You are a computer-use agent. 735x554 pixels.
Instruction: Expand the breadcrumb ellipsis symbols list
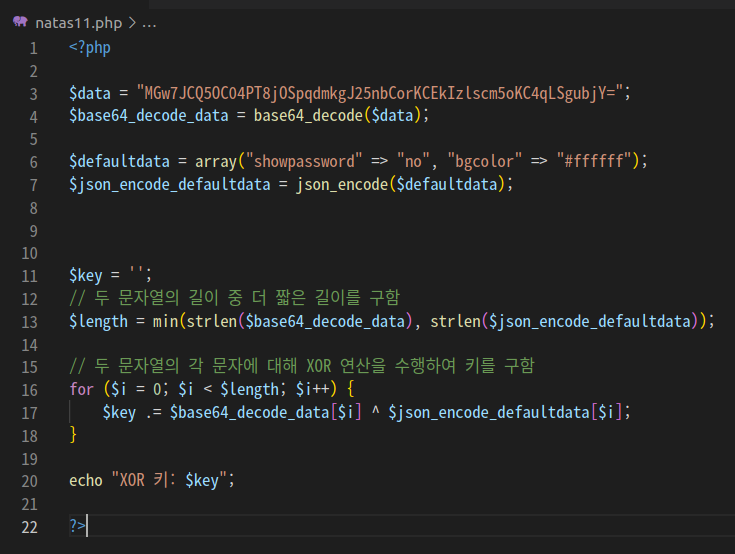[x=149, y=23]
